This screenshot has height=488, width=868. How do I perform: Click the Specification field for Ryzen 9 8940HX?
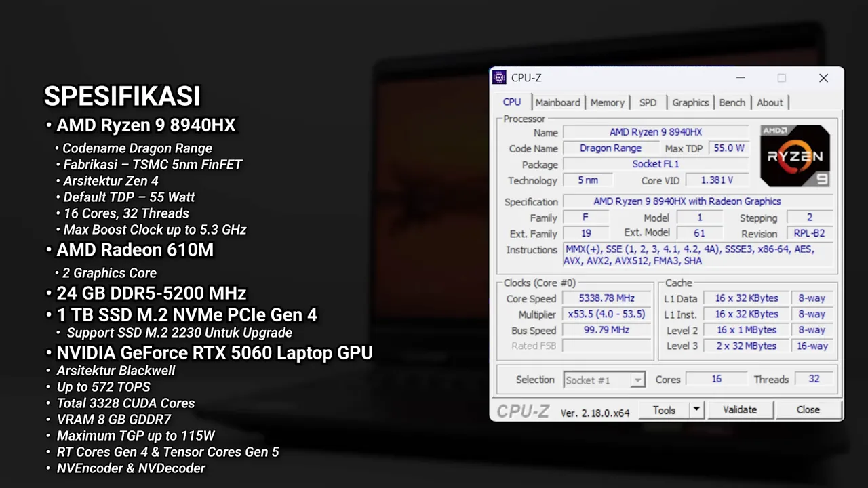(x=687, y=201)
